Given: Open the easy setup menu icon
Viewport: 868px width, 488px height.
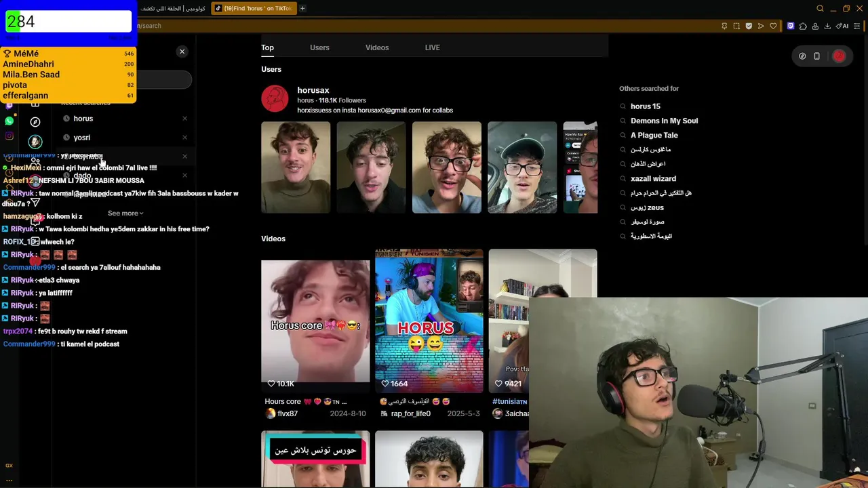Looking at the screenshot, I should point(857,26).
